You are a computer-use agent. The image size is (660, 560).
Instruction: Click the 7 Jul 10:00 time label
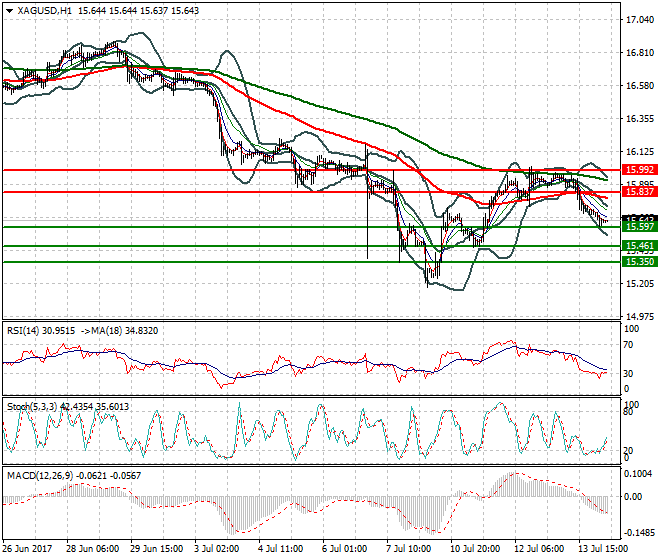click(x=406, y=549)
